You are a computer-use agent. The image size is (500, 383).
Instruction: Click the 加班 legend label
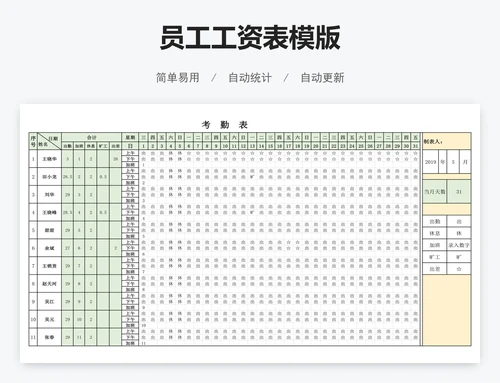(x=435, y=245)
